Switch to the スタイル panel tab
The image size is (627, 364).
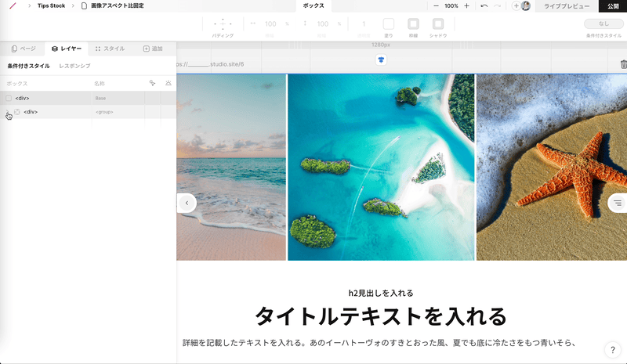[x=110, y=49]
